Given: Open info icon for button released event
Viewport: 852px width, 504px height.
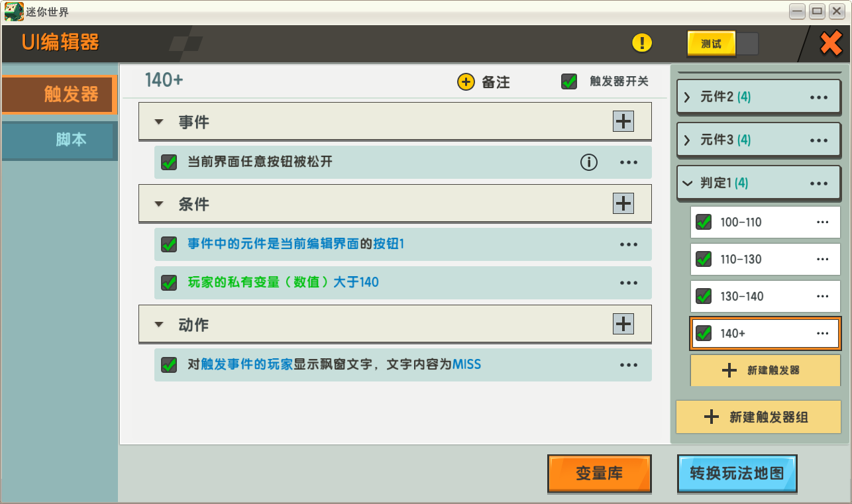Looking at the screenshot, I should click(x=589, y=162).
